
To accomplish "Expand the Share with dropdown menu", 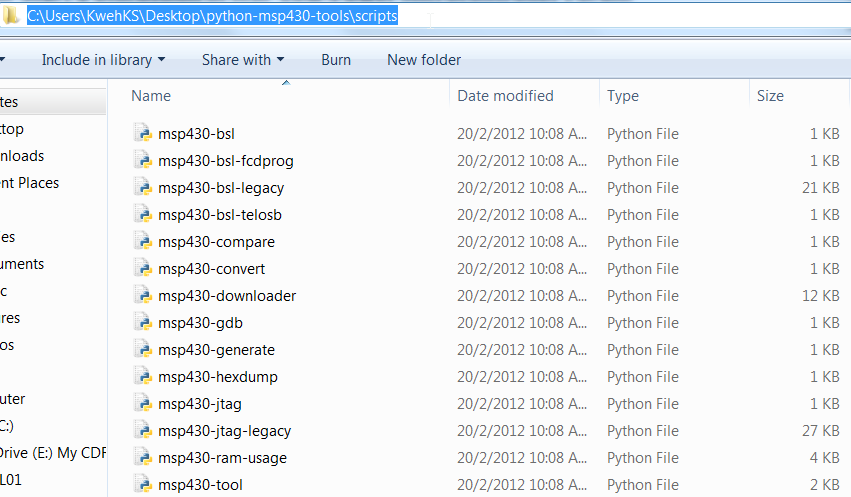I will (242, 60).
